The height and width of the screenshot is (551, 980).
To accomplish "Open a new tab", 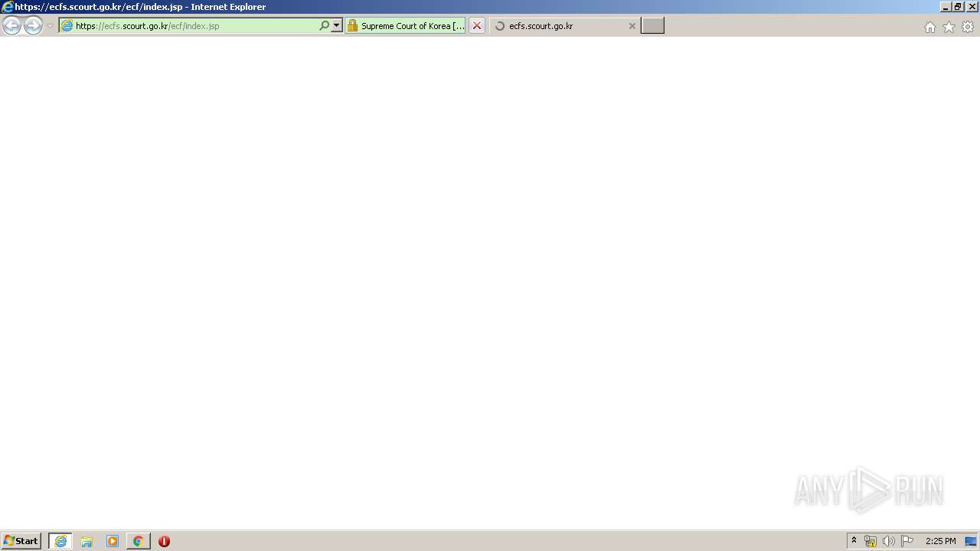I will point(652,26).
